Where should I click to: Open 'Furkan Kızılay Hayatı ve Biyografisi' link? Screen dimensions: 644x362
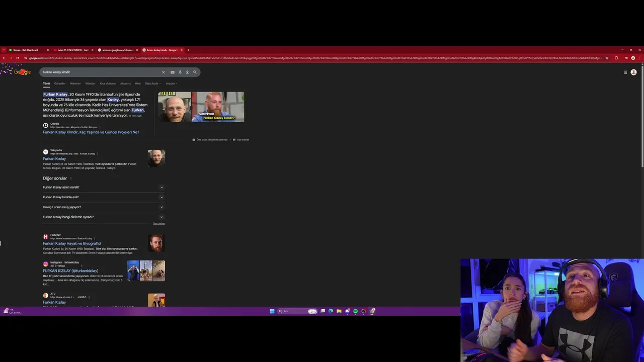coord(72,243)
